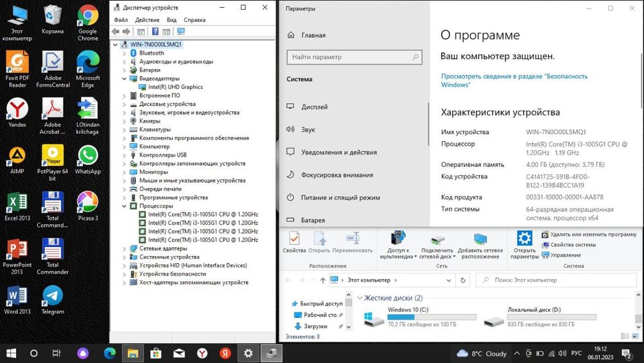Viewport: 644px width, 363px height.
Task: Open Explorer address bar history dropdown
Action: 448,280
